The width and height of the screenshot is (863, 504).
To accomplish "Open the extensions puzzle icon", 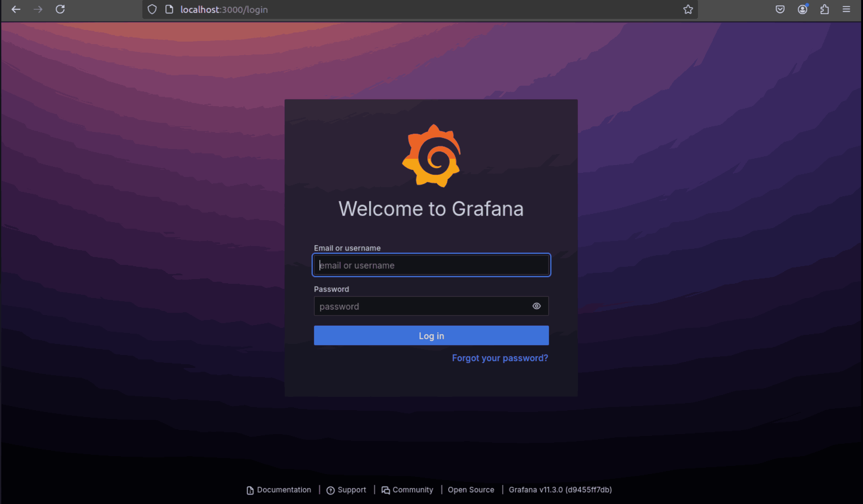I will tap(824, 9).
